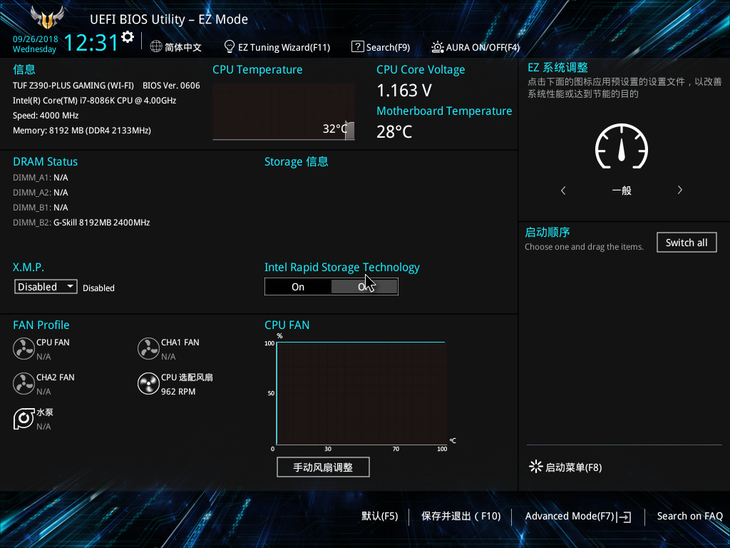Go to previous EZ tuning profile
730x548 pixels.
coord(563,190)
